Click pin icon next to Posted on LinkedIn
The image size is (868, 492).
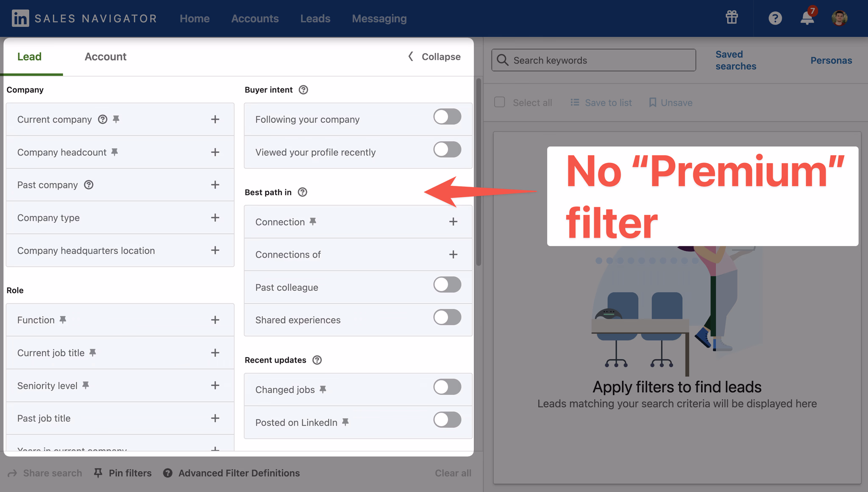[x=345, y=422]
